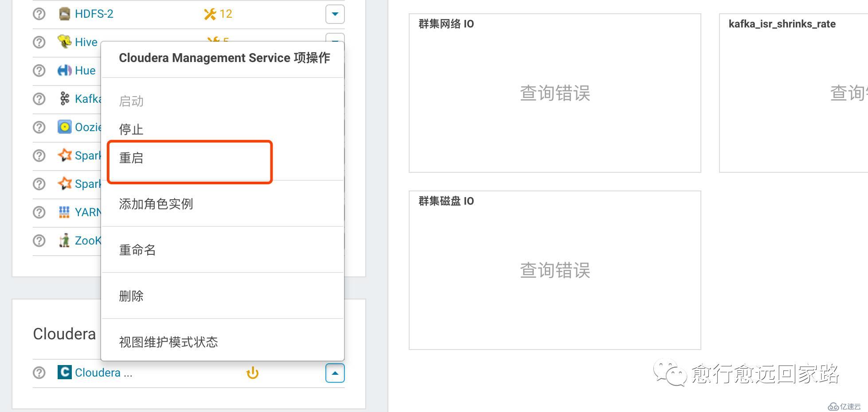This screenshot has height=412, width=868.
Task: Click the YARN service icon
Action: pyautogui.click(x=64, y=212)
